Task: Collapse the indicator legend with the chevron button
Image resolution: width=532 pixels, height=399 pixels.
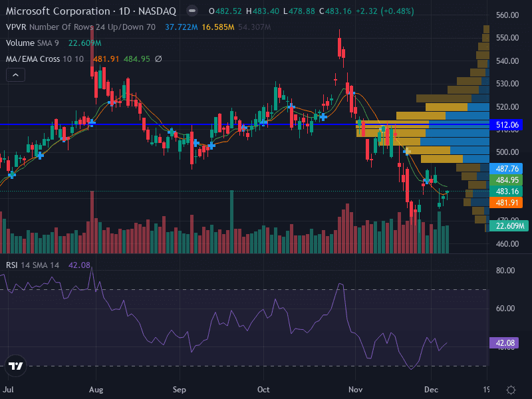Action: pyautogui.click(x=15, y=75)
